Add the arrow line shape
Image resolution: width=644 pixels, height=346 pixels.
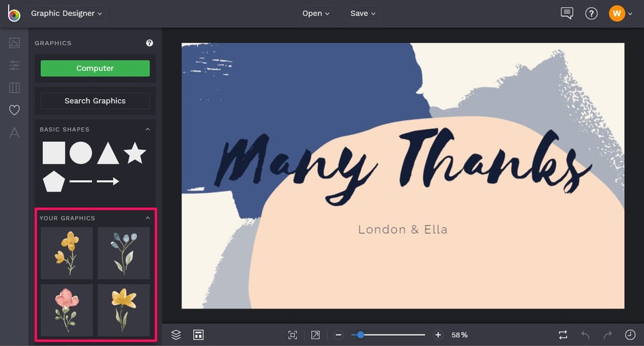click(108, 182)
